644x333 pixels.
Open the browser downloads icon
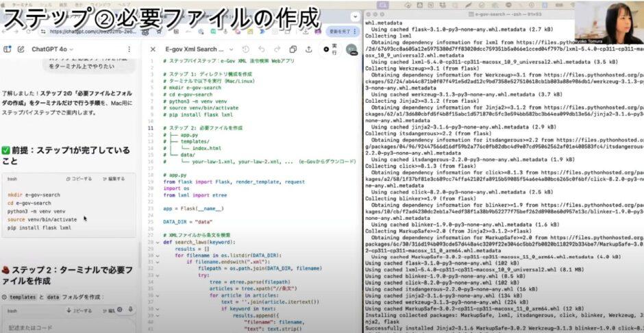[x=306, y=32]
